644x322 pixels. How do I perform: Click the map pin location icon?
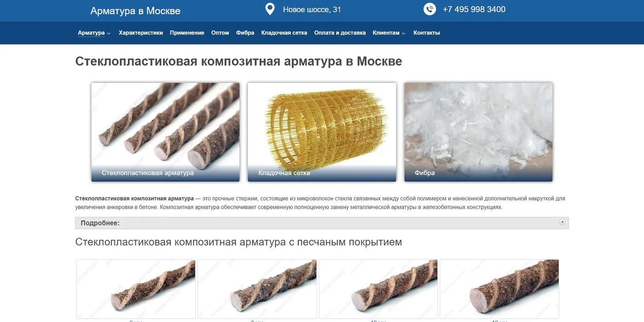(x=270, y=9)
